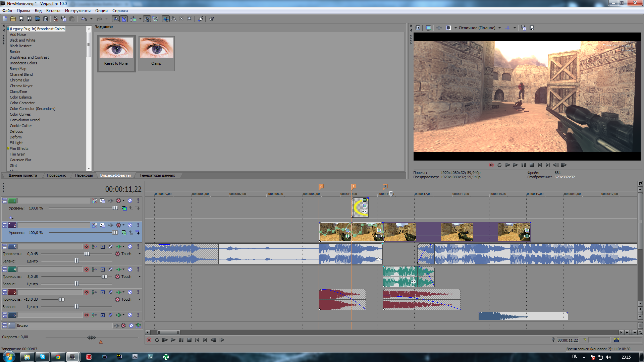Open the Правка menu

(23, 11)
